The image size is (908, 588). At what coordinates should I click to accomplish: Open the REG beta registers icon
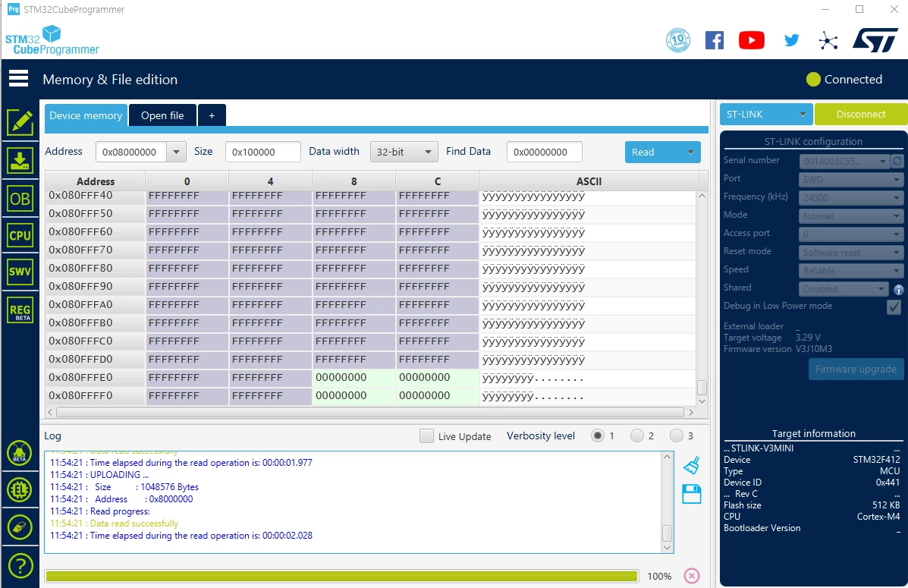click(20, 310)
